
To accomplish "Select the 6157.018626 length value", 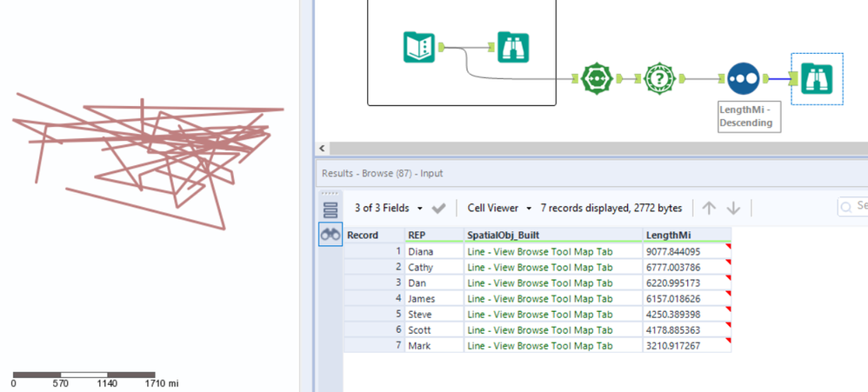I will click(x=687, y=298).
